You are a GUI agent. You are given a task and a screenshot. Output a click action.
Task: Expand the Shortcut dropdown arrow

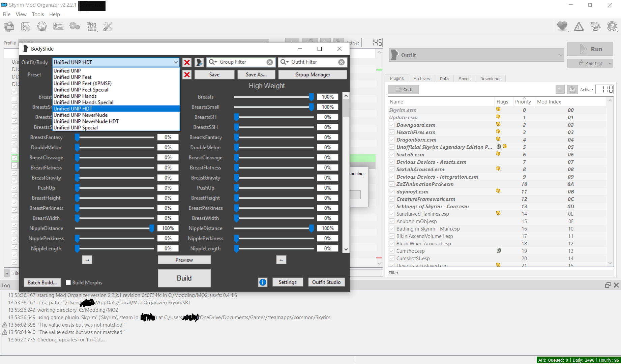click(x=610, y=64)
